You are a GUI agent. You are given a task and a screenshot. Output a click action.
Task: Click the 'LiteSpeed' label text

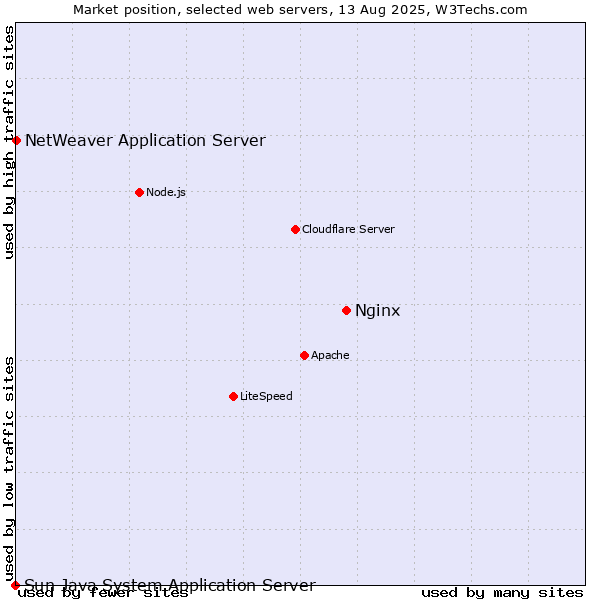click(x=266, y=396)
